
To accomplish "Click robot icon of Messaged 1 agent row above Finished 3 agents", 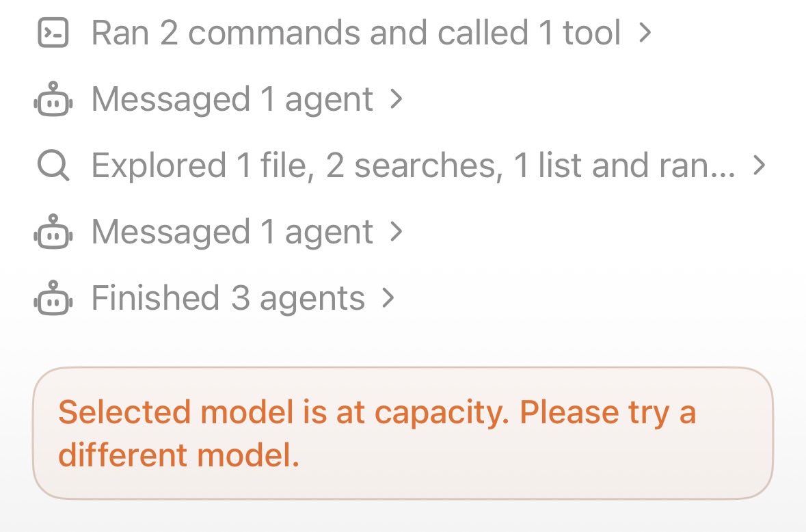I will coord(53,232).
